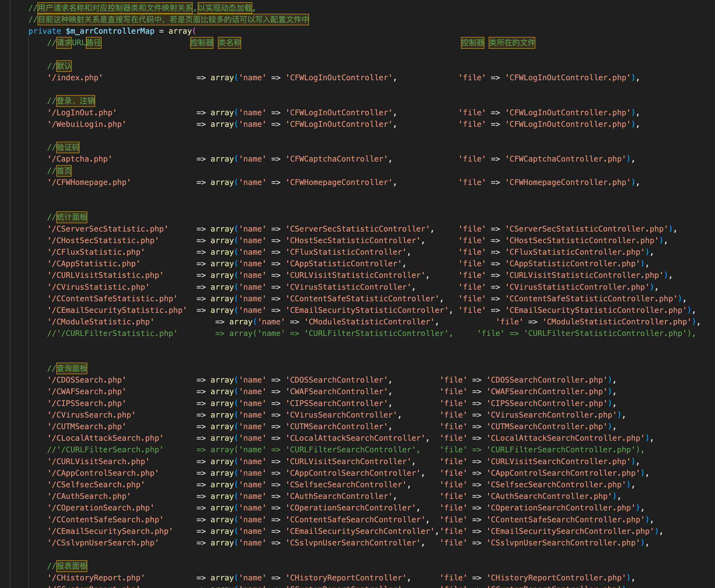Click the 'private' keyword

tap(45, 31)
